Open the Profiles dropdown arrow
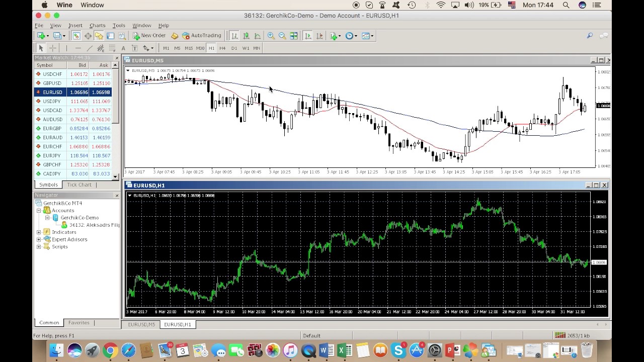 coord(64,36)
